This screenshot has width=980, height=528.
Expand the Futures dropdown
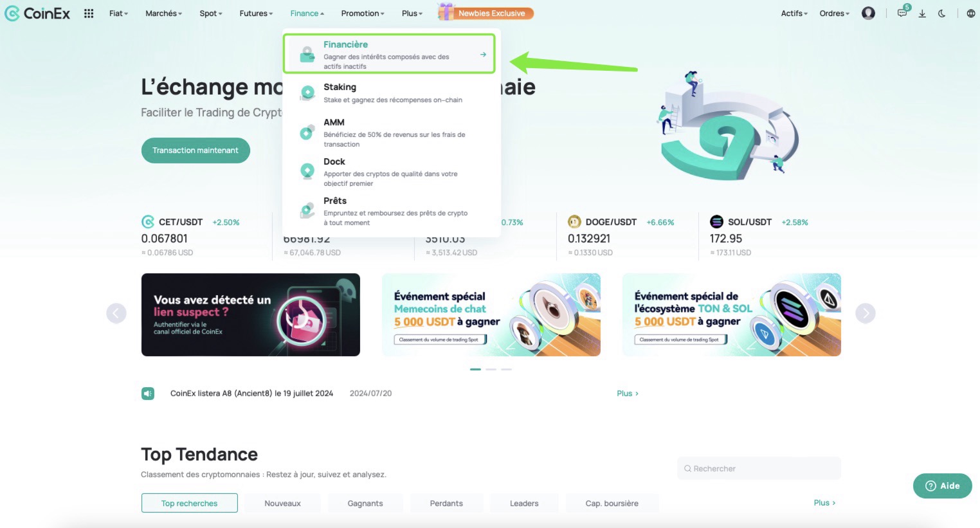click(256, 13)
